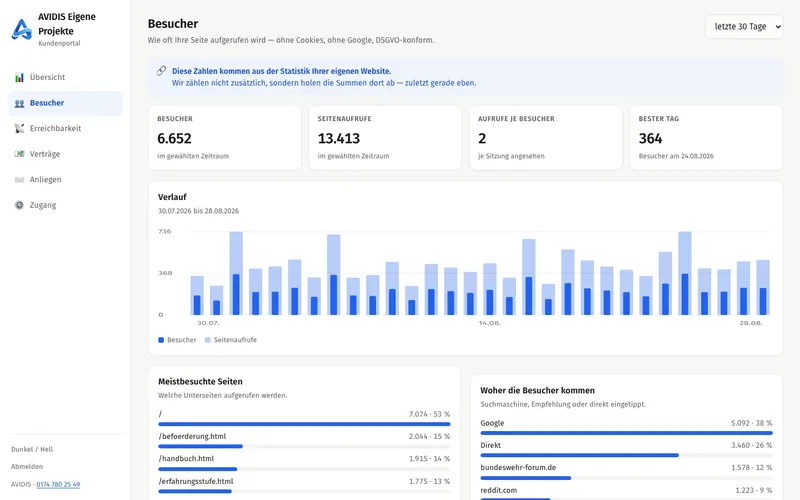Click the /erfahrungsstufe.html page row
The width and height of the screenshot is (800, 500).
pos(304,486)
